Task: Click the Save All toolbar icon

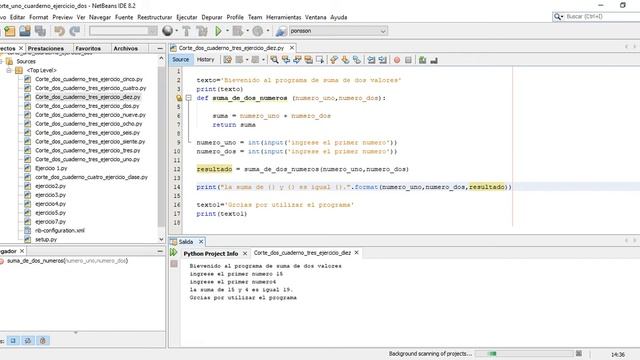Action: coord(40,31)
